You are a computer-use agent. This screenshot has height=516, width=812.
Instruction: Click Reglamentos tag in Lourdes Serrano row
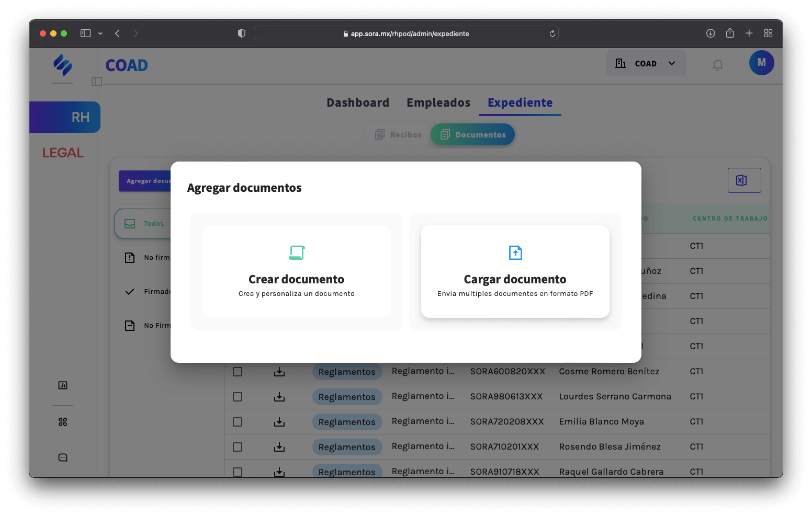(x=347, y=397)
